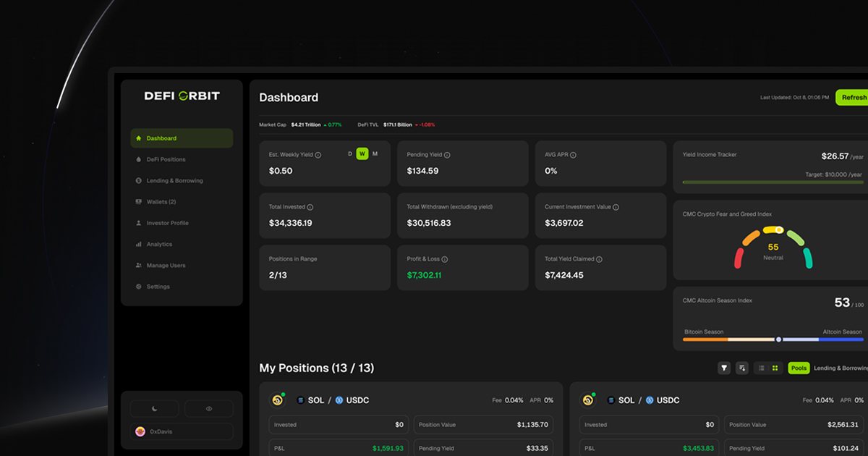Switch positions to grid view

pyautogui.click(x=775, y=368)
